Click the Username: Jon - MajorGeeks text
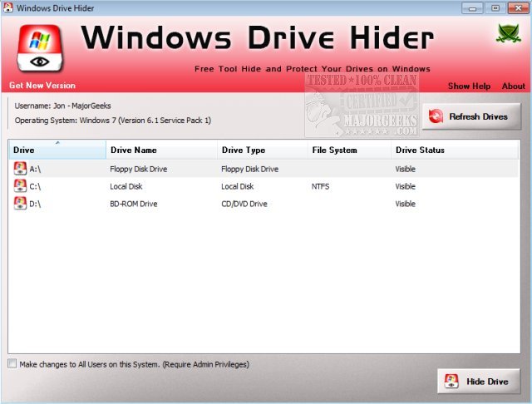532x404 pixels. click(x=62, y=106)
